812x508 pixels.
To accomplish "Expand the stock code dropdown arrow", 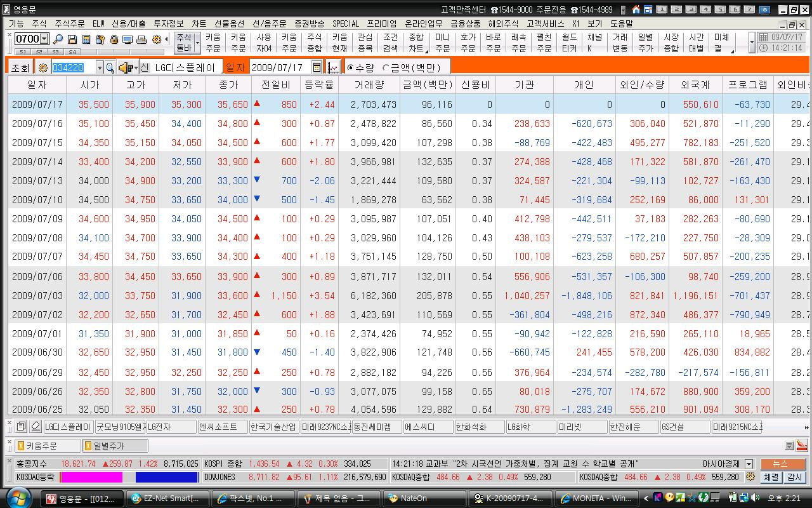I will click(x=100, y=66).
